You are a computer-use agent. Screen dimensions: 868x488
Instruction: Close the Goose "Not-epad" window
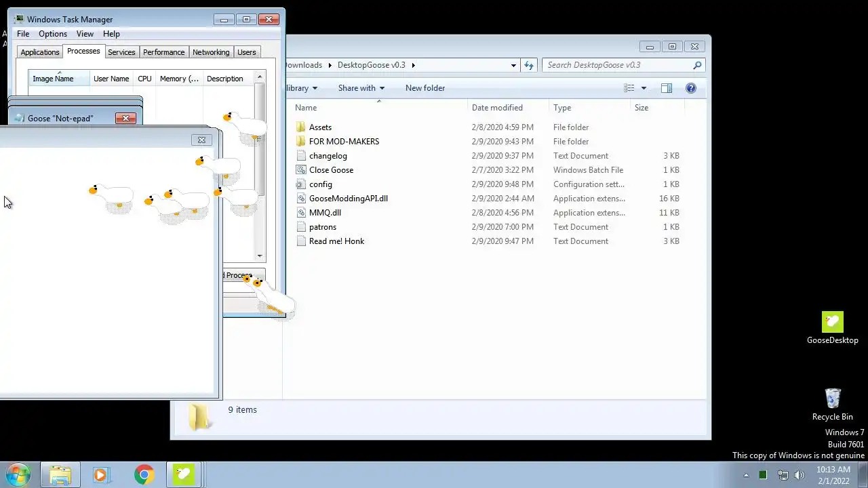click(x=125, y=118)
